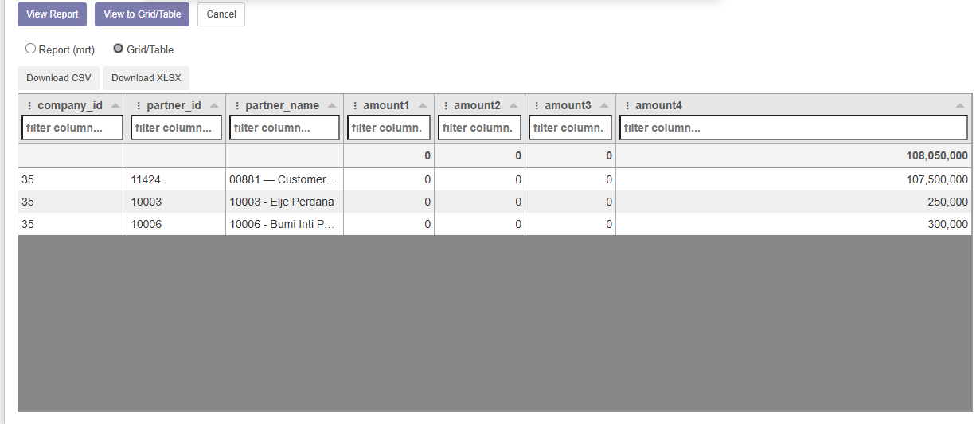The image size is (980, 424).
Task: Sort amount1 column with its arrow
Action: (423, 105)
